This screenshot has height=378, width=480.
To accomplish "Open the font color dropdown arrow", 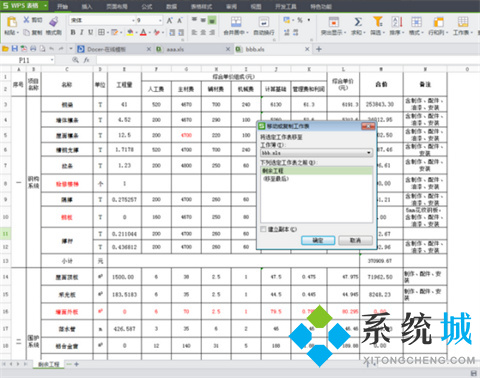I will [150, 32].
